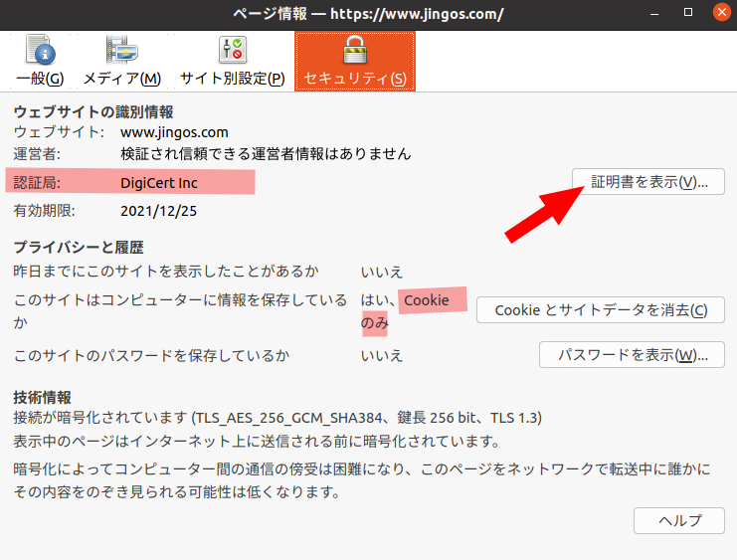
Task: Click the padlock security icon
Action: click(x=355, y=50)
